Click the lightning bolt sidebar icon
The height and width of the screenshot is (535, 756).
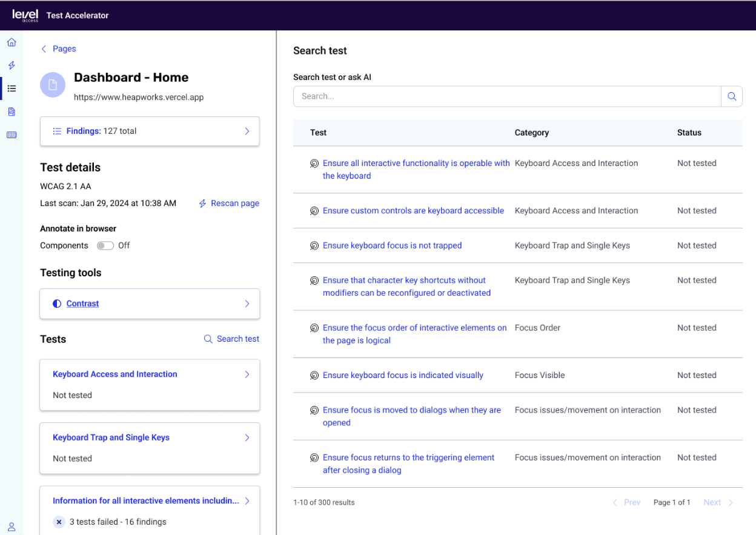tap(12, 65)
